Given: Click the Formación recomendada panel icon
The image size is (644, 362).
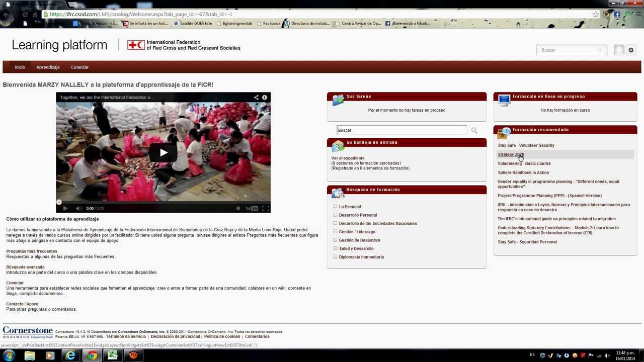Looking at the screenshot, I should pos(504,133).
